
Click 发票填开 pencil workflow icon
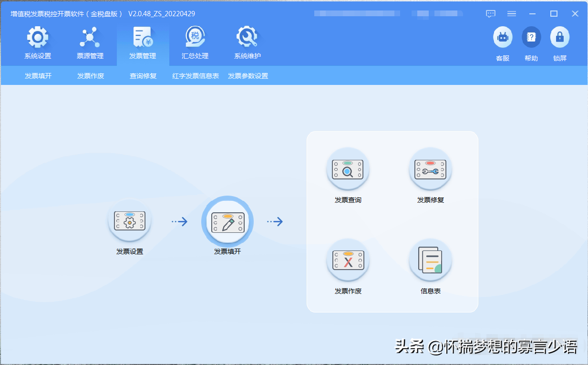coord(227,222)
